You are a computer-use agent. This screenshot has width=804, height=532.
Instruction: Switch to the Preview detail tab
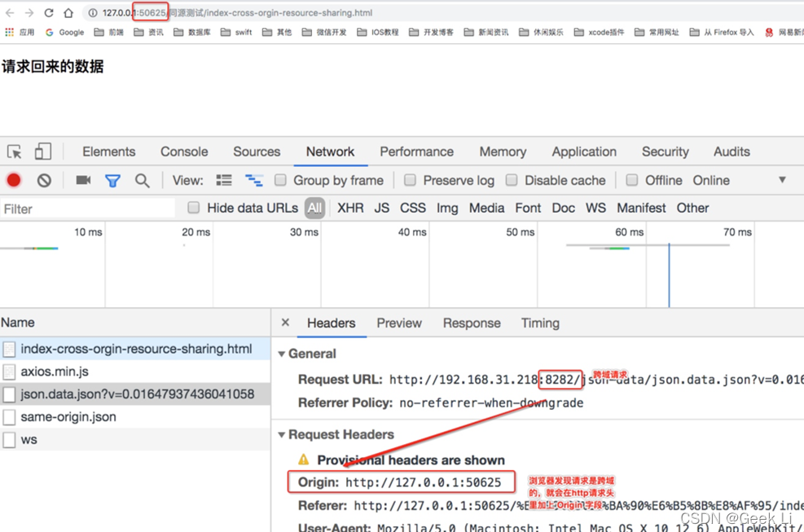[399, 323]
